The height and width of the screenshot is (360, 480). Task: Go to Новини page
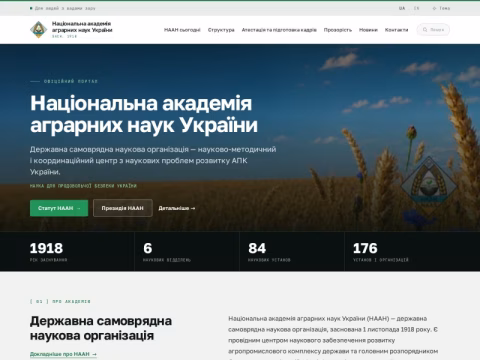[368, 30]
